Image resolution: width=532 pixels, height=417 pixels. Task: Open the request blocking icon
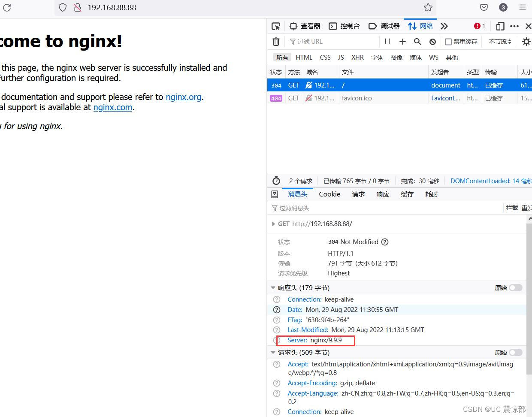tap(432, 42)
